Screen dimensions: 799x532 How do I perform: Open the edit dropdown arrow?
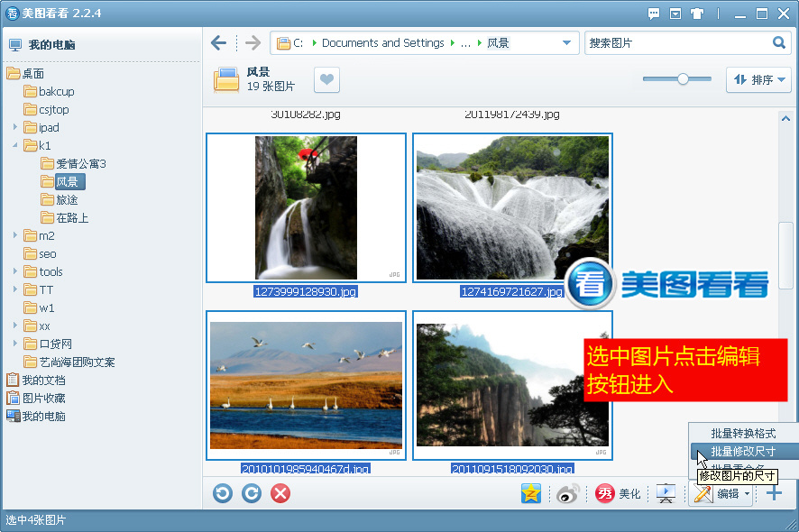coord(747,494)
